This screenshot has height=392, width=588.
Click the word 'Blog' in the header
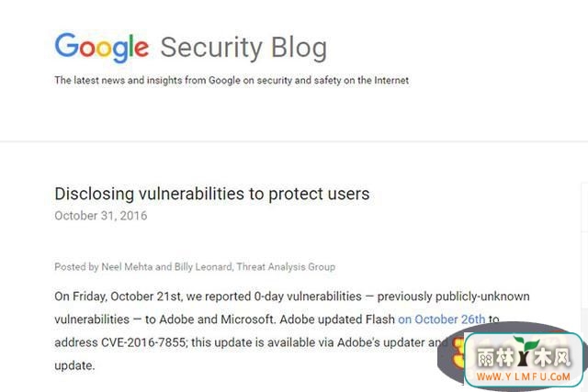pos(299,49)
